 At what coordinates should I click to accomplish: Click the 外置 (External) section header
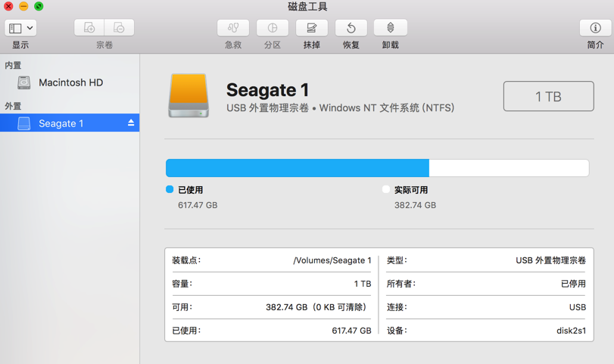[x=13, y=107]
